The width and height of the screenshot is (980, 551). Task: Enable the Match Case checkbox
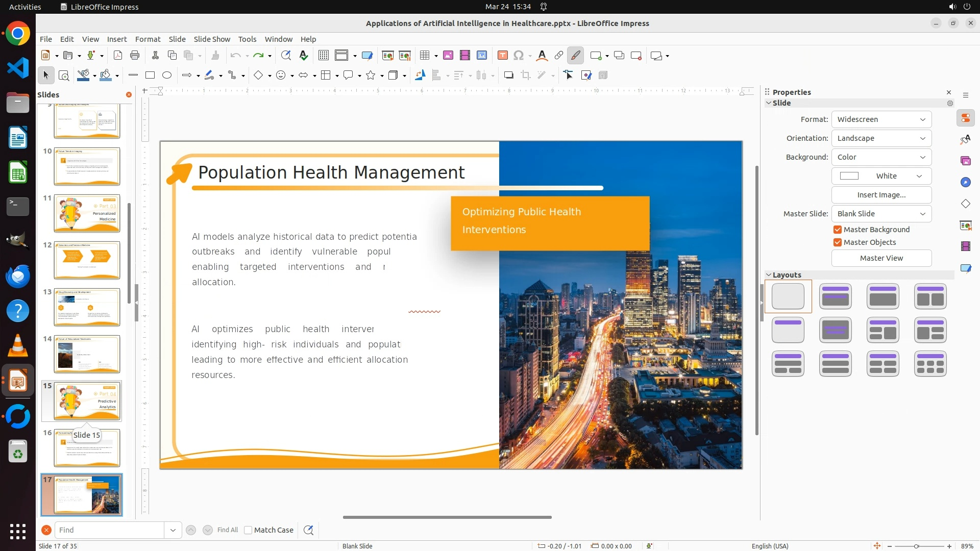coord(248,530)
